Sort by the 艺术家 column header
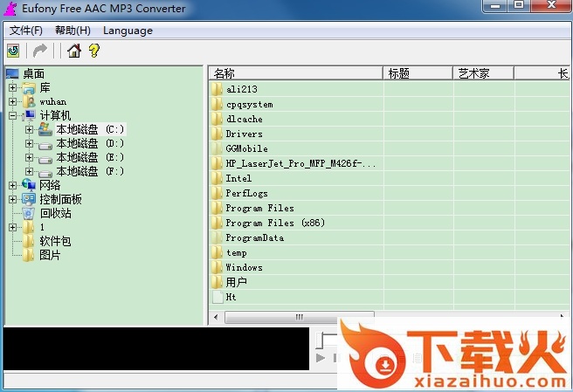The width and height of the screenshot is (573, 392). tap(484, 73)
